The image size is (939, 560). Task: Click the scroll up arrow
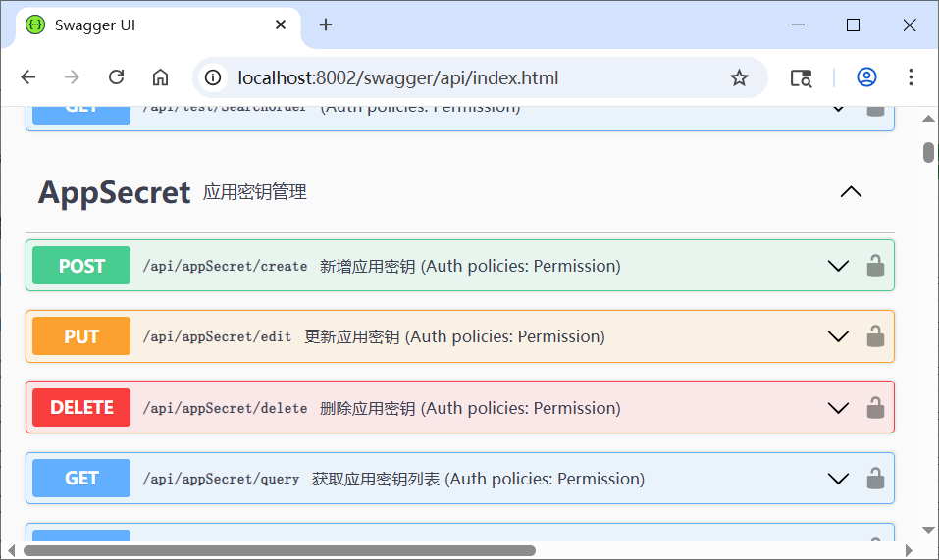point(928,119)
